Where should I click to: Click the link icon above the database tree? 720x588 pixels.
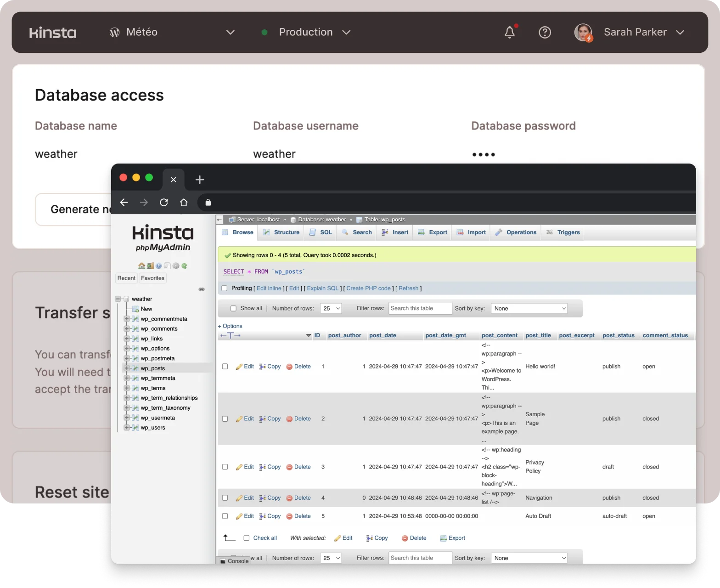(201, 289)
